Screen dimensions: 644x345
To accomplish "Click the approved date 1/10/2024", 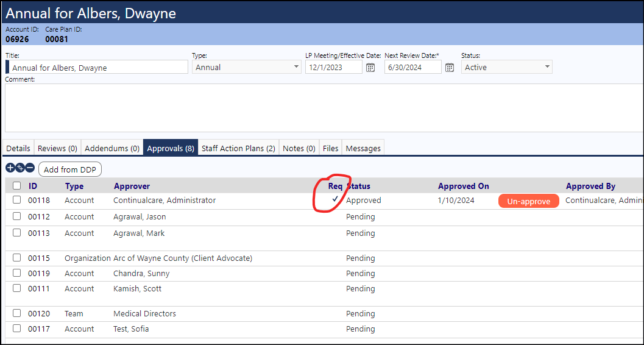I will tap(456, 201).
